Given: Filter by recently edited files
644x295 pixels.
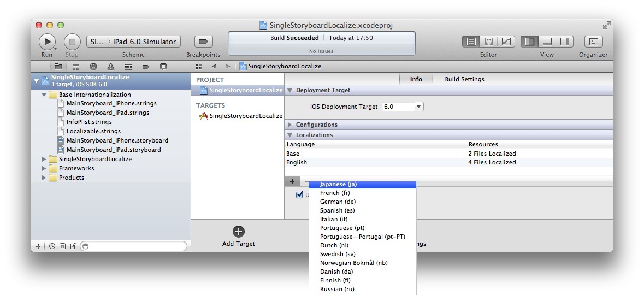Looking at the screenshot, I should (x=52, y=246).
